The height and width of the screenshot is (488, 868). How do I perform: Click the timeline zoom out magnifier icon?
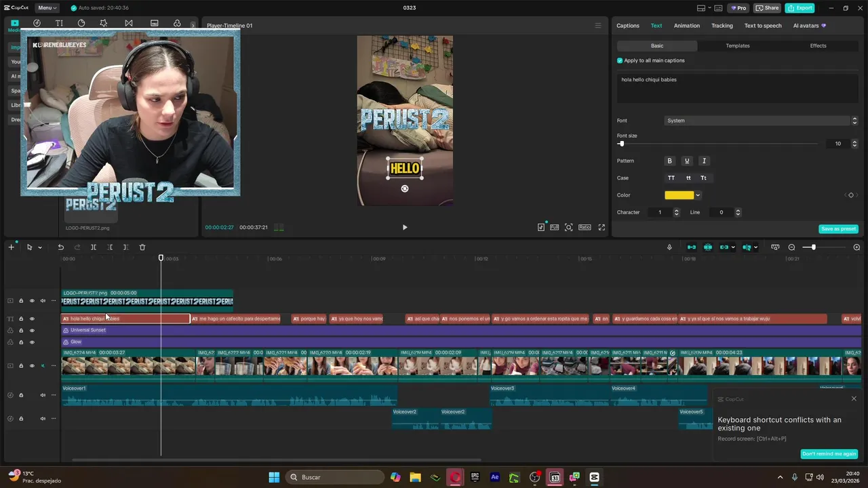pos(791,247)
